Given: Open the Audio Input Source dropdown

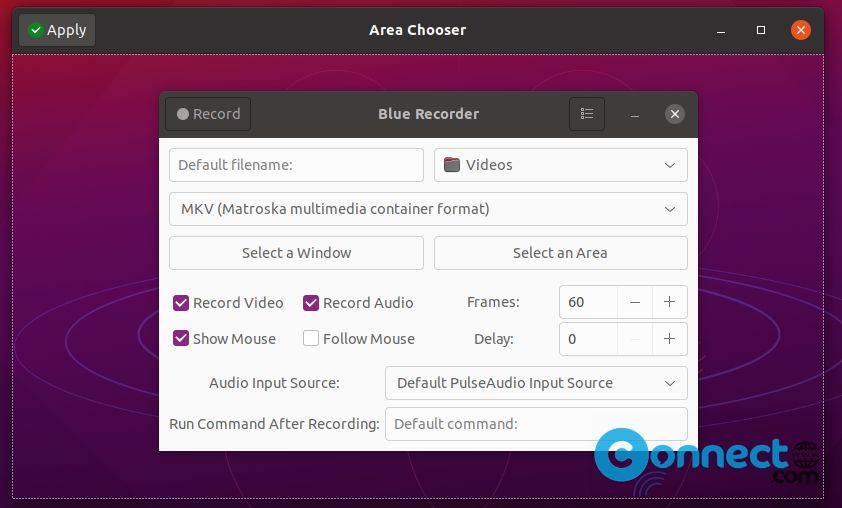Looking at the screenshot, I should tap(536, 383).
